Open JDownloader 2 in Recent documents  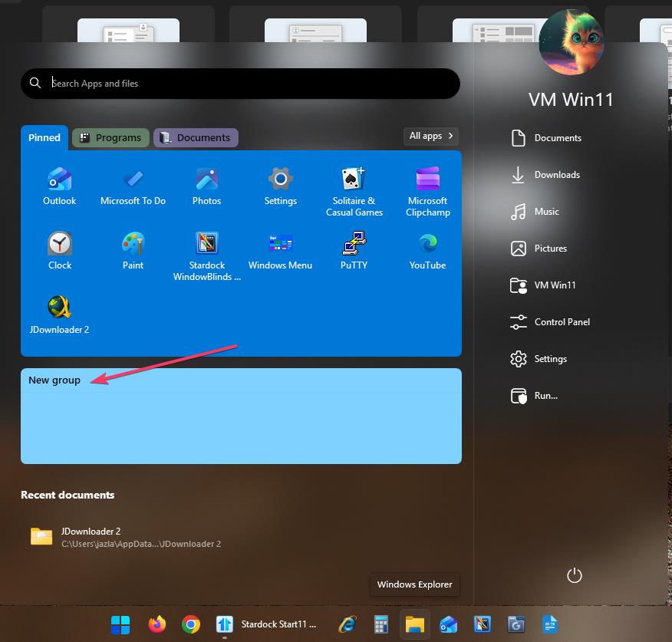[x=91, y=536]
